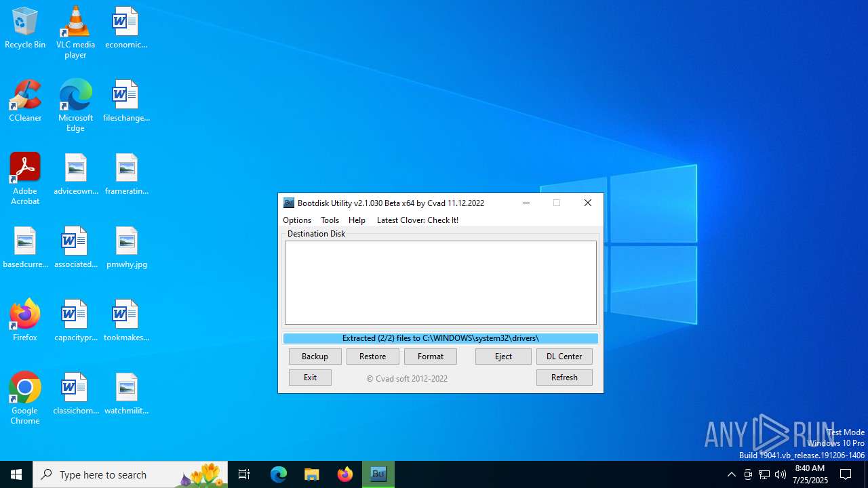Screen dimensions: 868x488
Task: Show hidden system tray icons
Action: (x=731, y=474)
